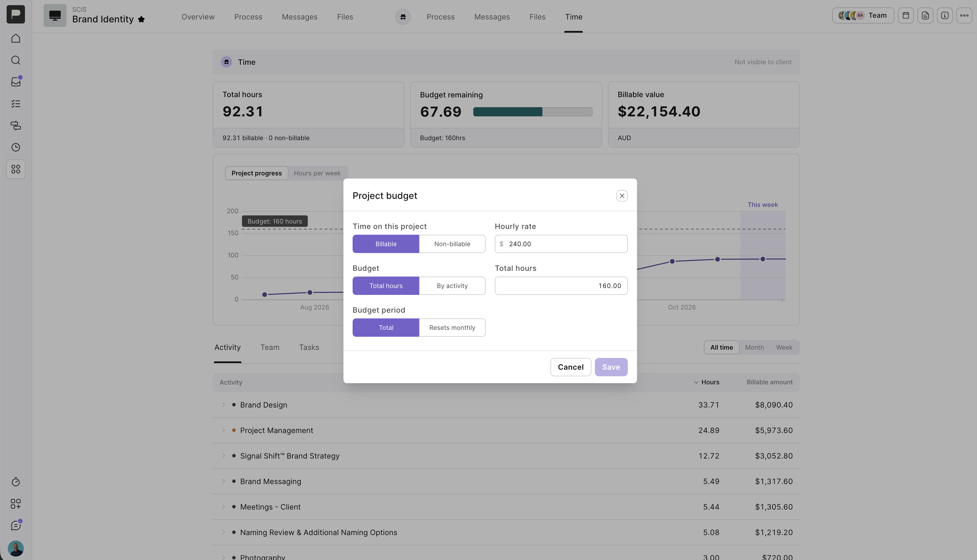Open Search from the left sidebar
Screen dimensions: 977x560
coord(16,60)
